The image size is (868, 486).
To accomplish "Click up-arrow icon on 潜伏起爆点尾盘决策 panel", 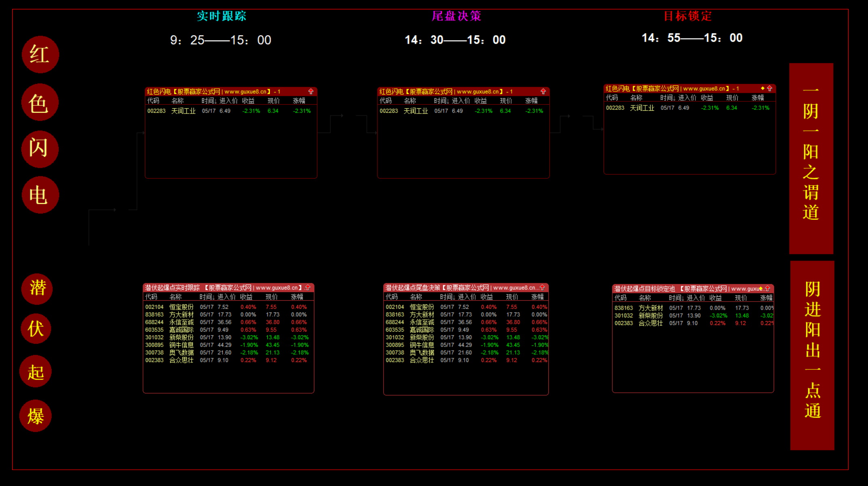I will [x=542, y=287].
